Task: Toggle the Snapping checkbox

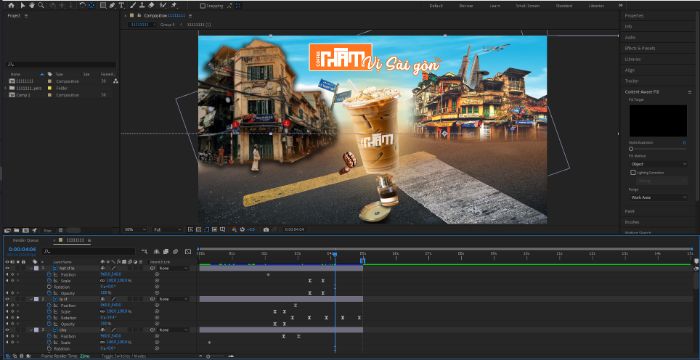Action: 203,6
